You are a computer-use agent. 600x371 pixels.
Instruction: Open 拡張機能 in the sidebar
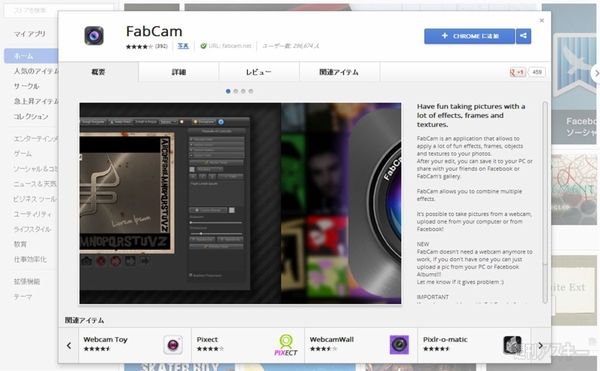coord(27,282)
